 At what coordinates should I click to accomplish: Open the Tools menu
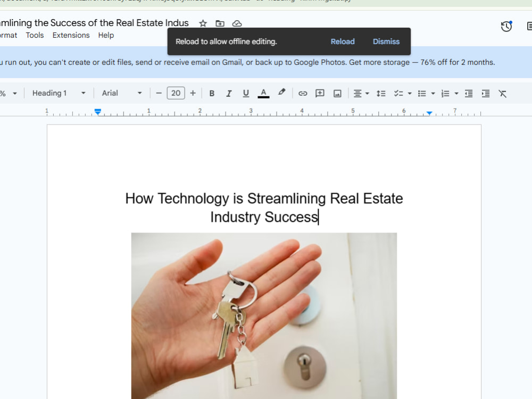35,35
